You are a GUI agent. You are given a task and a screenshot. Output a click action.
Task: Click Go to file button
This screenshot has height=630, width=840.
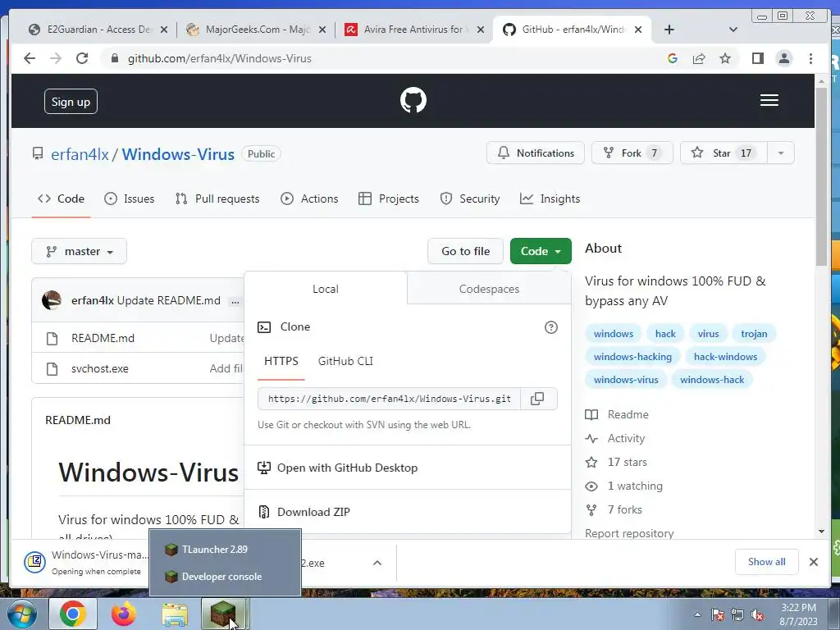pos(466,251)
